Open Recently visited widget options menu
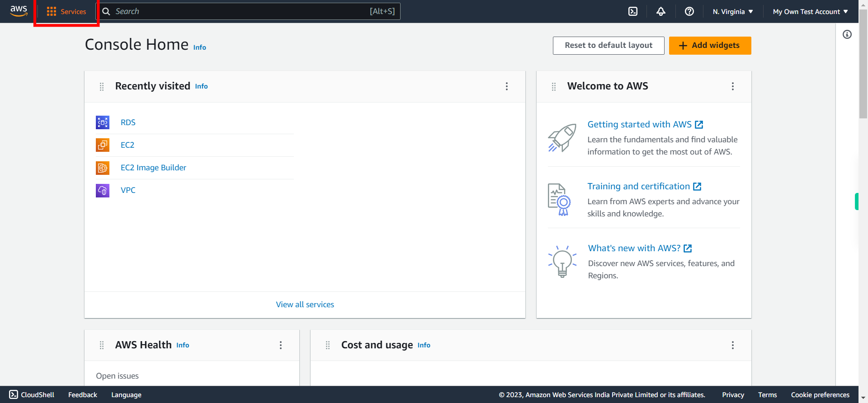Viewport: 868px width, 403px height. click(507, 86)
